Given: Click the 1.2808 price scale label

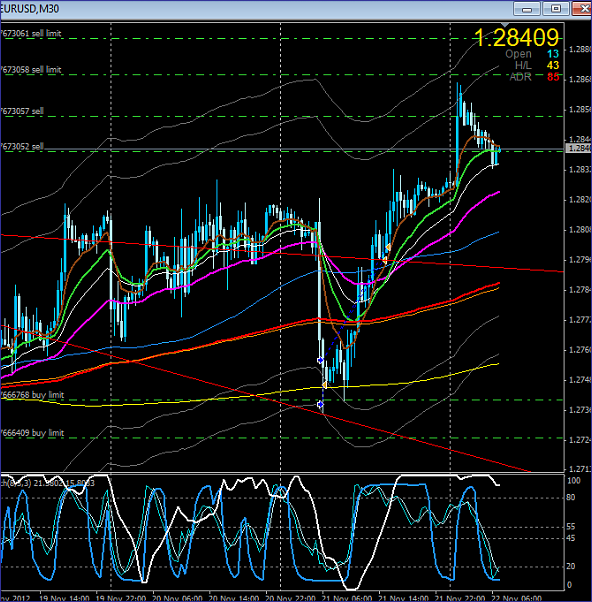Looking at the screenshot, I should point(580,230).
